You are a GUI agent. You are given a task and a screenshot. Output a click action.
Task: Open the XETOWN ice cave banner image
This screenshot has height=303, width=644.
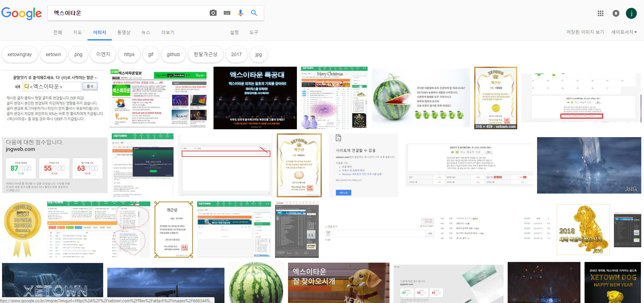pos(53,282)
